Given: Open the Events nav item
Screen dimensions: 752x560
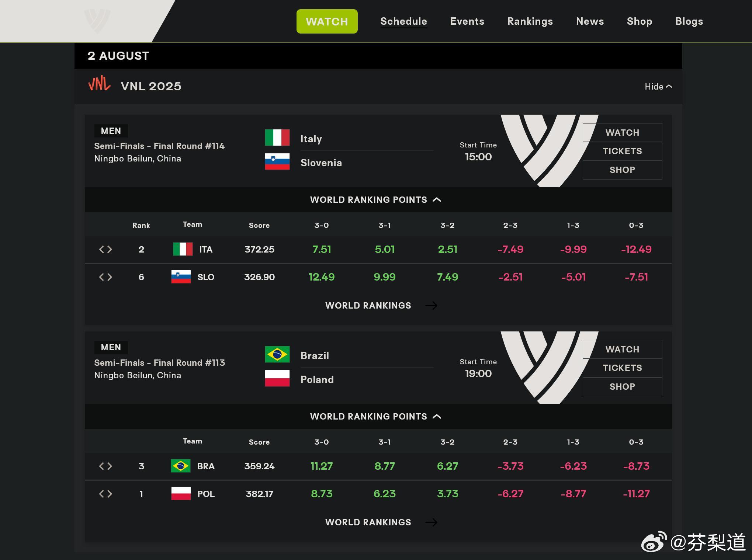Looking at the screenshot, I should pyautogui.click(x=467, y=21).
